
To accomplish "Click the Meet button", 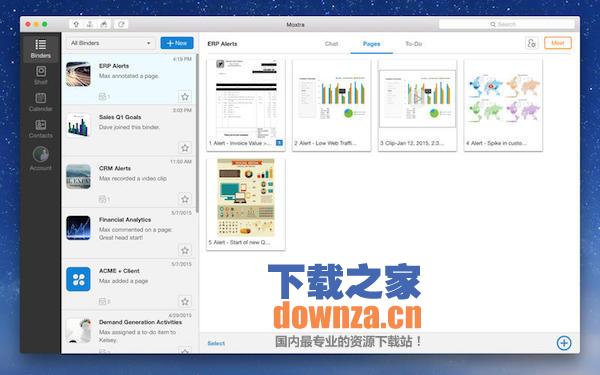I will click(x=558, y=43).
